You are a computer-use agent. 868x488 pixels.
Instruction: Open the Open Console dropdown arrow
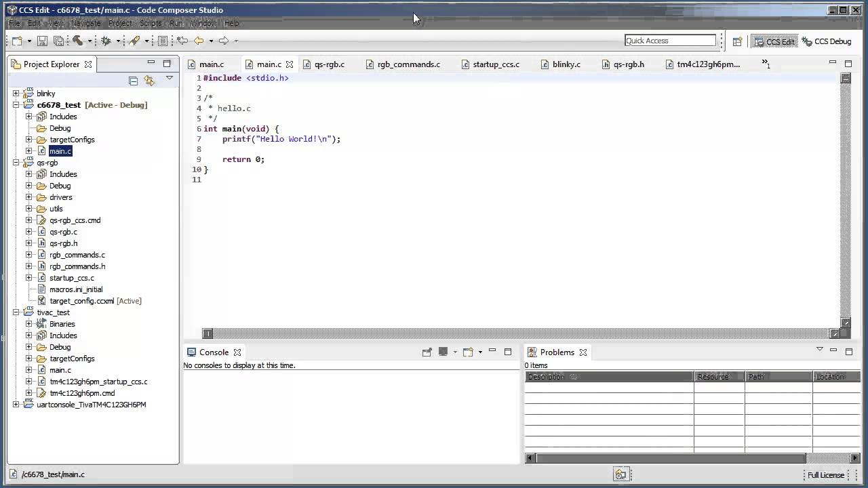click(x=480, y=352)
